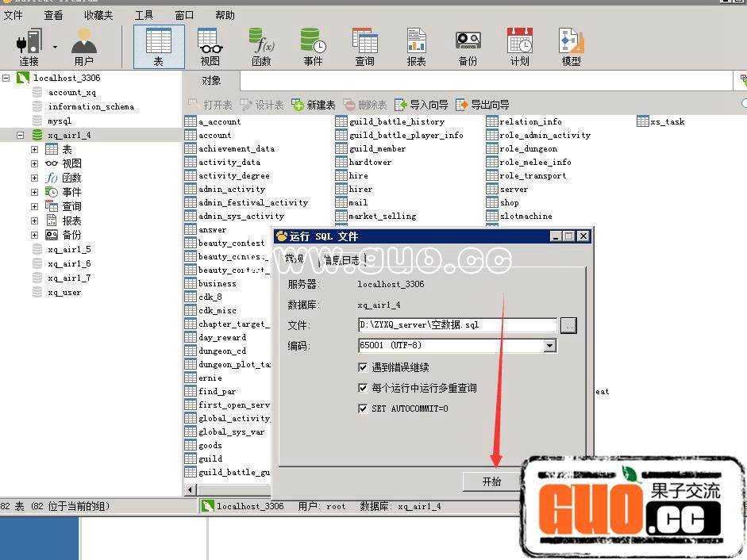Uncheck 每个运行中运行多重查询 option
The height and width of the screenshot is (560, 747).
pos(364,388)
